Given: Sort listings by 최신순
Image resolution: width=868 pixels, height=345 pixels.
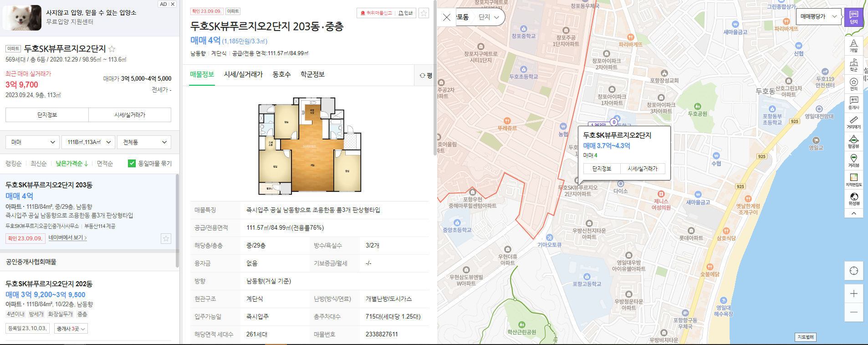Looking at the screenshot, I should (39, 164).
